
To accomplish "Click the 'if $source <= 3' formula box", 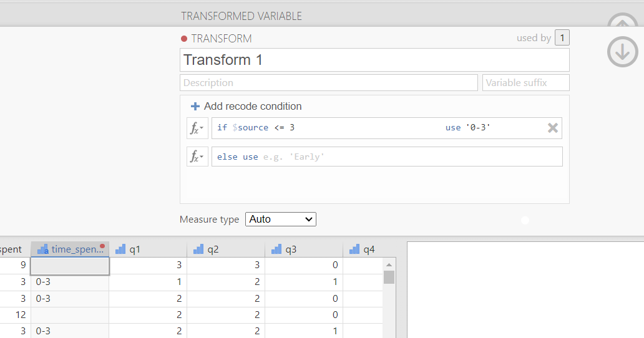I will click(x=324, y=128).
